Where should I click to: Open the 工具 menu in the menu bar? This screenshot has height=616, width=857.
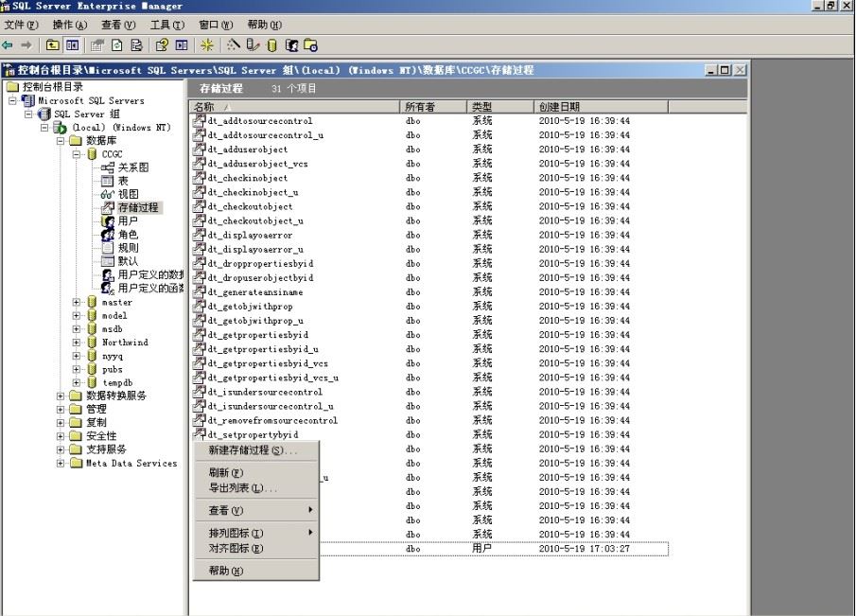click(167, 25)
